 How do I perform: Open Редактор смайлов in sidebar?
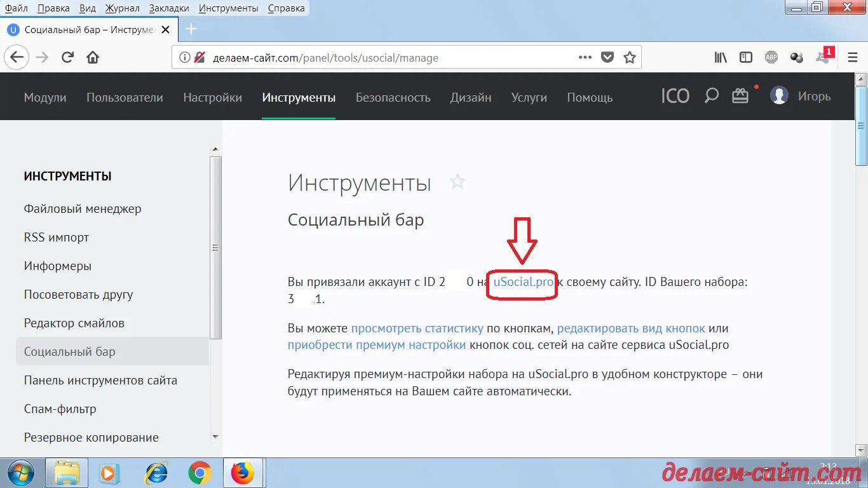coord(74,323)
